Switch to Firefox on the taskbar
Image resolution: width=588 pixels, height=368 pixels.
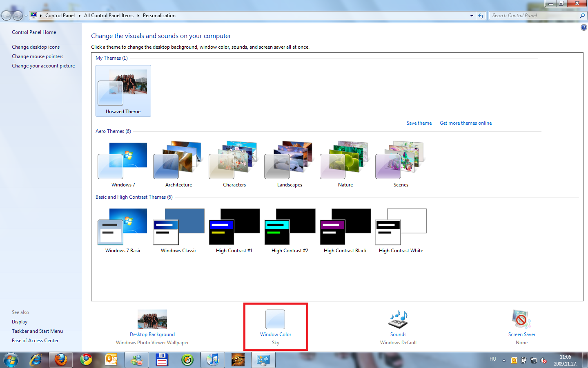[x=61, y=360]
